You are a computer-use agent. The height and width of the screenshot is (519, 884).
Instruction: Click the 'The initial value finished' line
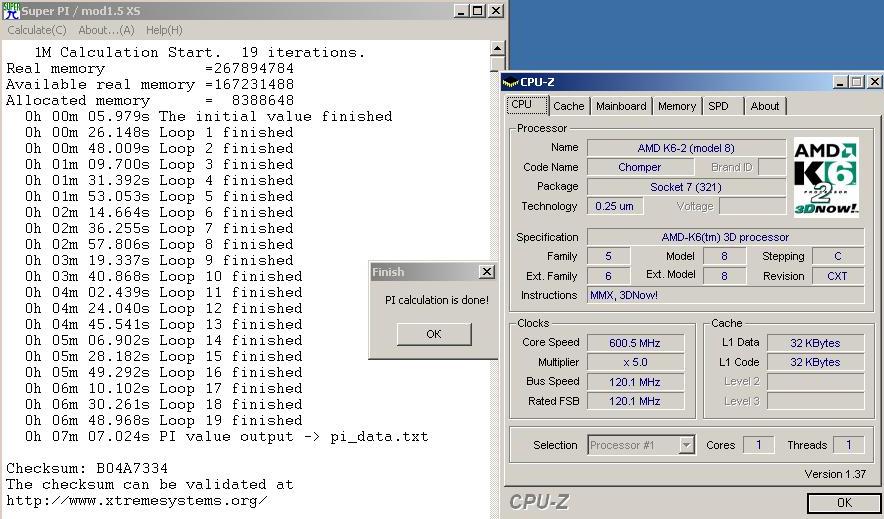[x=209, y=117]
